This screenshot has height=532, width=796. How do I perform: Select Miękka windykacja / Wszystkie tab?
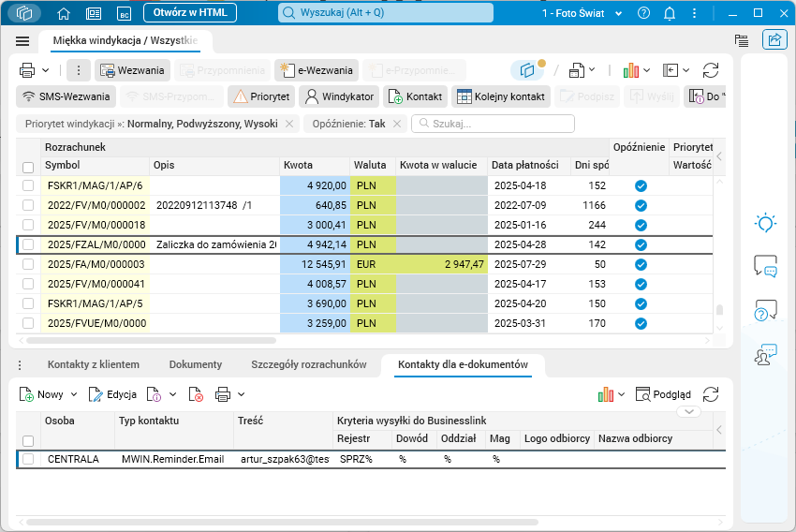pos(125,40)
